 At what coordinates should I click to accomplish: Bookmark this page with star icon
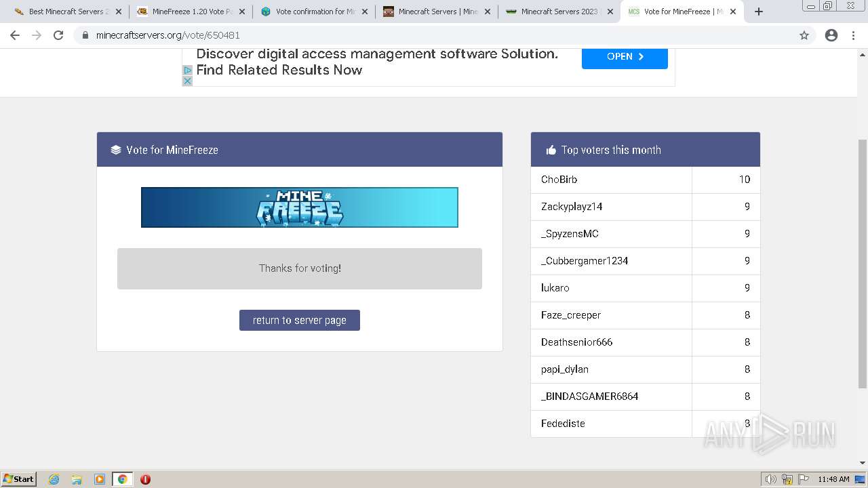pyautogui.click(x=804, y=35)
